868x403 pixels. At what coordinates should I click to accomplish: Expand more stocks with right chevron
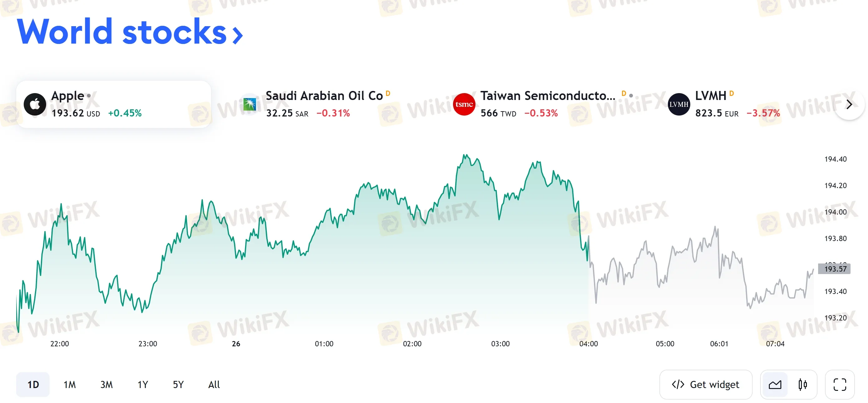click(849, 104)
